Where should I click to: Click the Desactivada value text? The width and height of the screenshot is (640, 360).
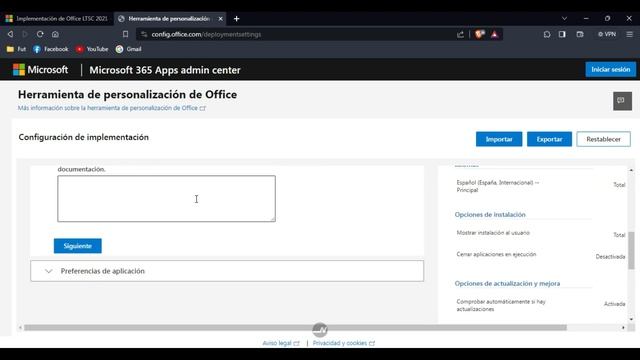[x=610, y=257]
